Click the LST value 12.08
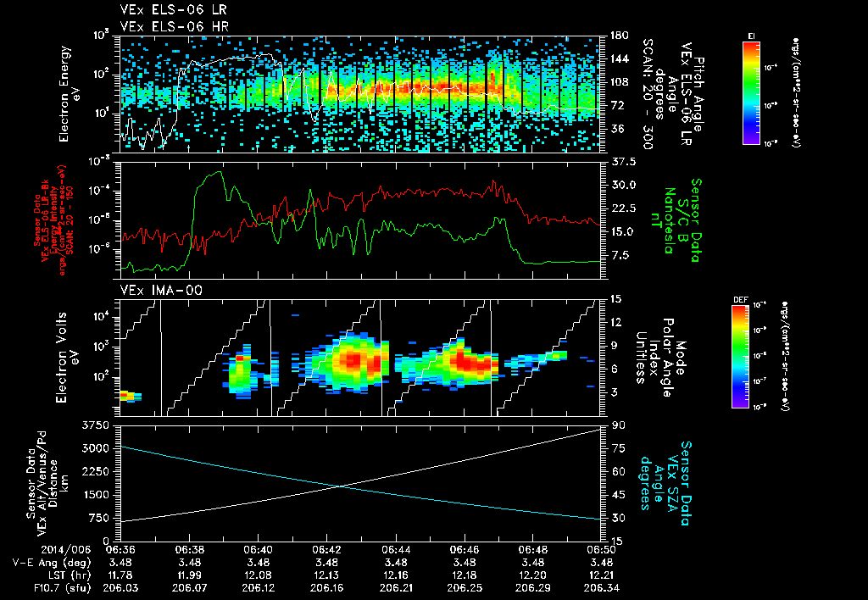This screenshot has width=868, height=600. (258, 575)
